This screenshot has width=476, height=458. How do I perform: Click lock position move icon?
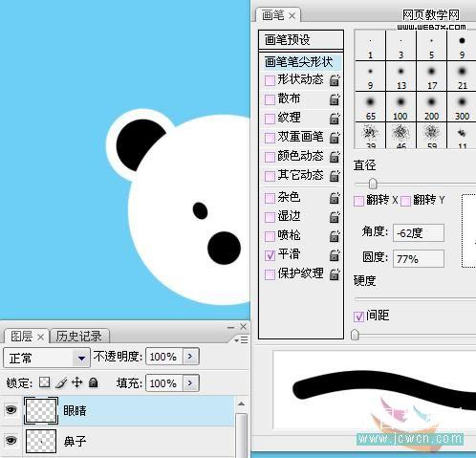point(77,382)
